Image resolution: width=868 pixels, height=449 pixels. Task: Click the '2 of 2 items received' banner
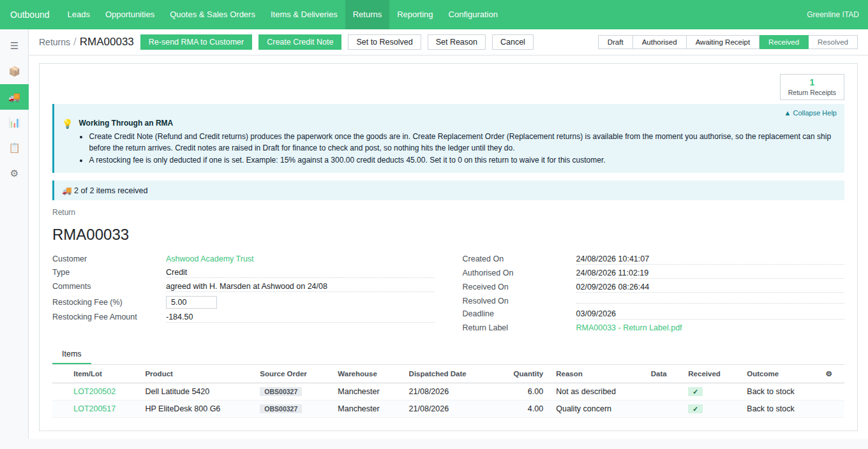(448, 191)
